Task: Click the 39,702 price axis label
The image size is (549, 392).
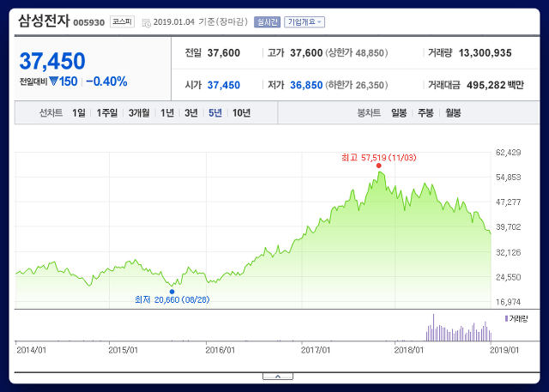Action: 509,227
